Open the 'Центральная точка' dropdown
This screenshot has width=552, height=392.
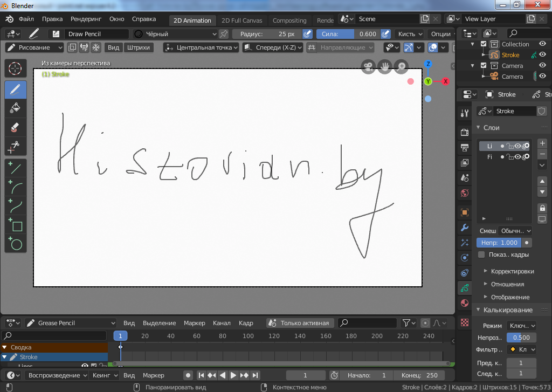pos(201,47)
